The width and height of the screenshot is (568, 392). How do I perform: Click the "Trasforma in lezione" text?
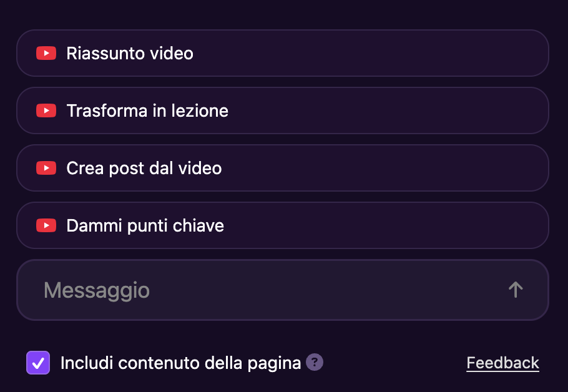147,111
